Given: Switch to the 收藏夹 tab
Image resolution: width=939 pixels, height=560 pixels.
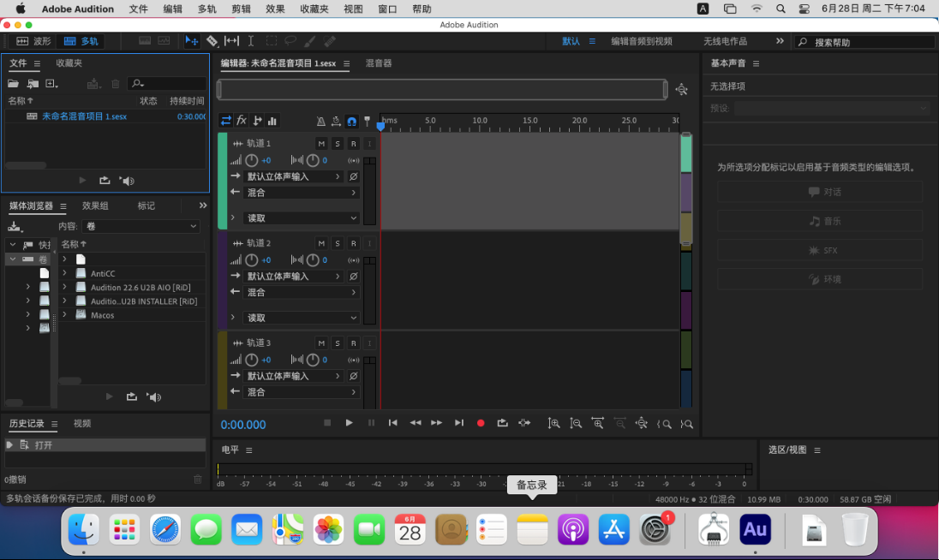Looking at the screenshot, I should [x=69, y=63].
